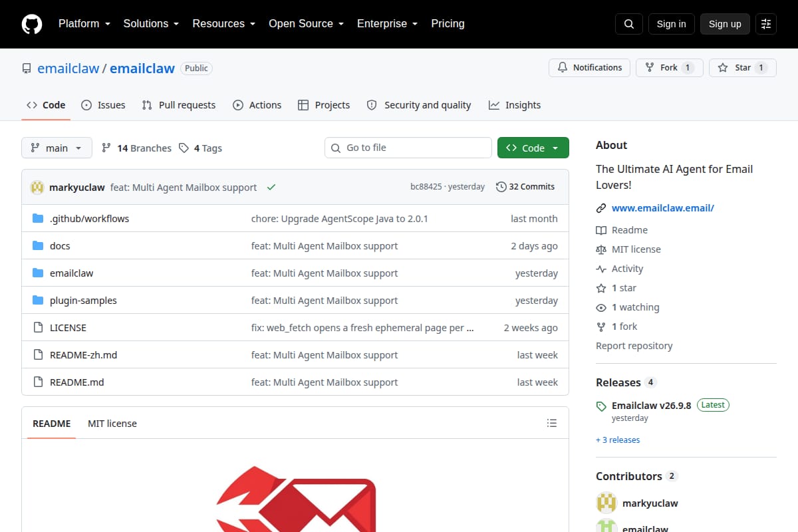Click the MIT license scale icon
The height and width of the screenshot is (532, 798).
pos(601,249)
